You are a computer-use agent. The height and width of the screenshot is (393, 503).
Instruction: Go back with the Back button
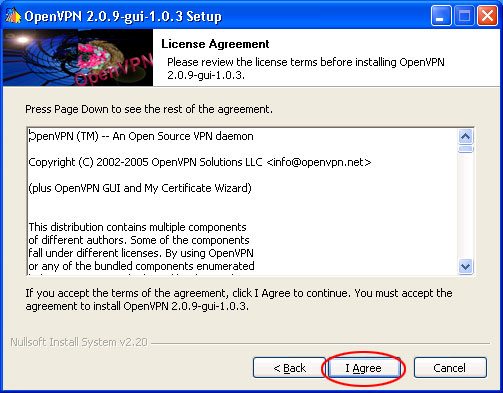tap(289, 368)
